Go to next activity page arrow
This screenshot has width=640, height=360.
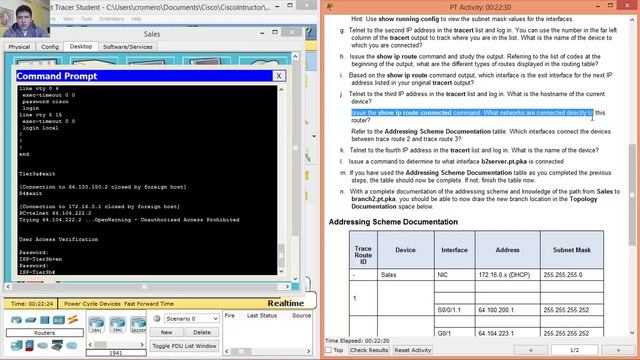click(618, 350)
